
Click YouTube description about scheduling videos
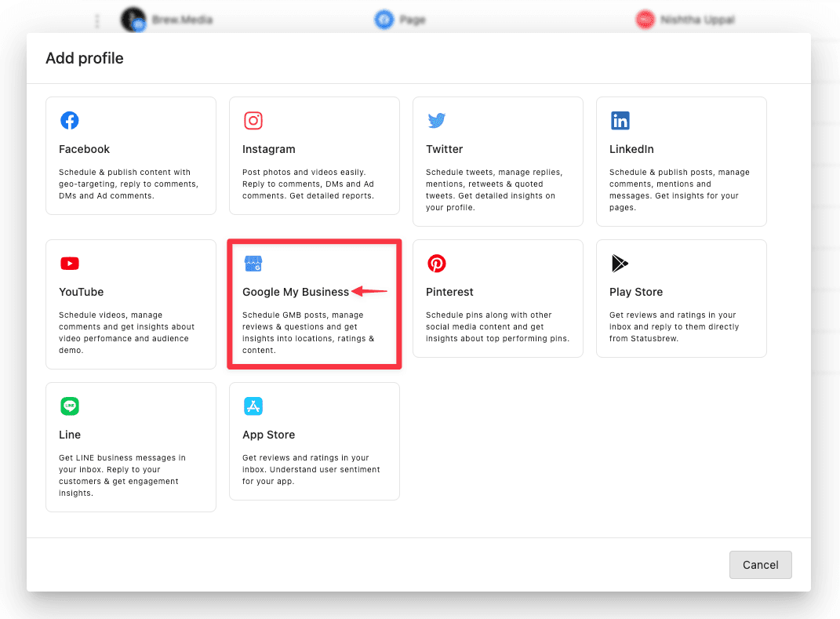pyautogui.click(x=126, y=333)
